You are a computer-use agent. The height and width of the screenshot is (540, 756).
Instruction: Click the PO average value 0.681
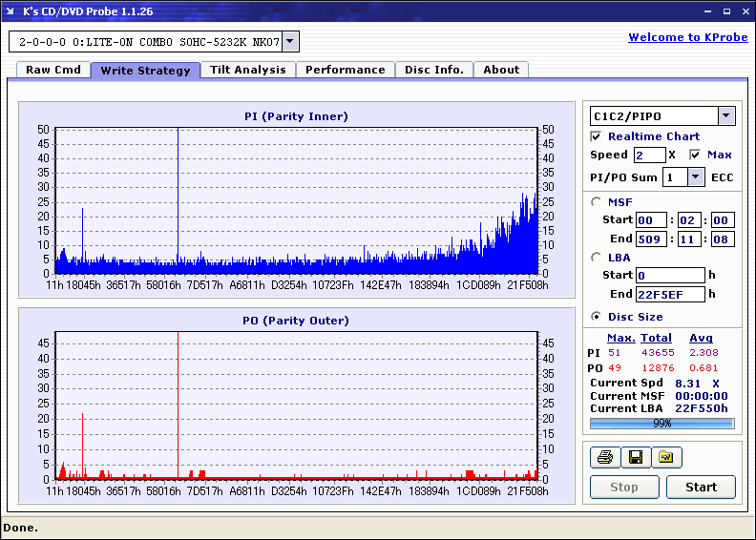(703, 368)
